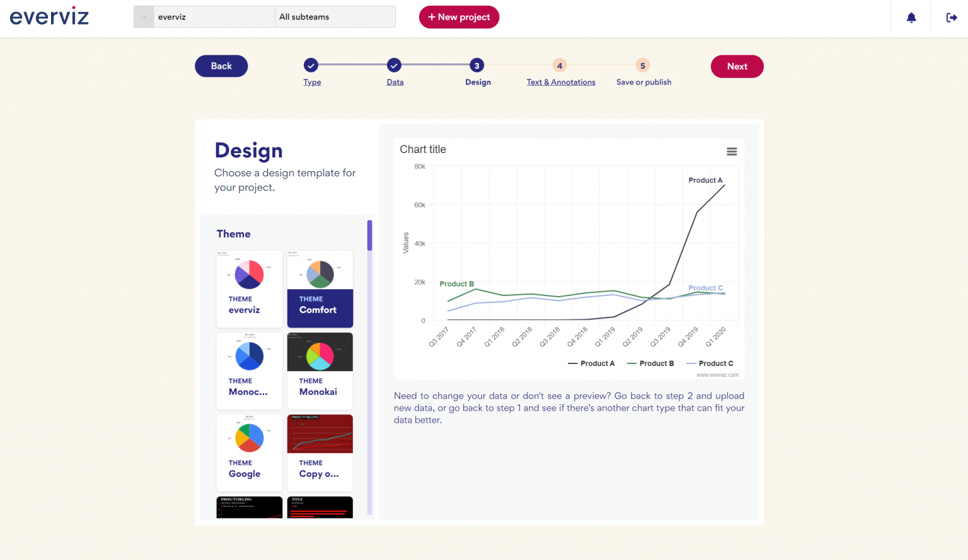Open the notifications bell icon
Viewport: 968px width, 560px height.
coord(911,18)
